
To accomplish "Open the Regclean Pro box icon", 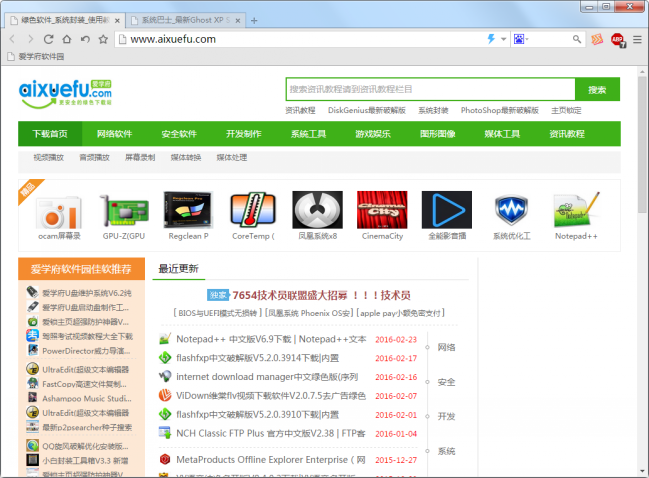I will (188, 210).
